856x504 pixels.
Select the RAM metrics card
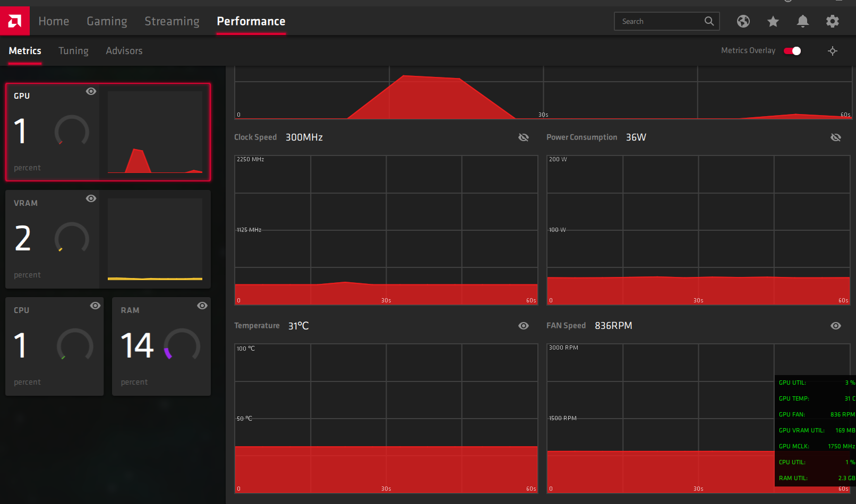pyautogui.click(x=161, y=346)
